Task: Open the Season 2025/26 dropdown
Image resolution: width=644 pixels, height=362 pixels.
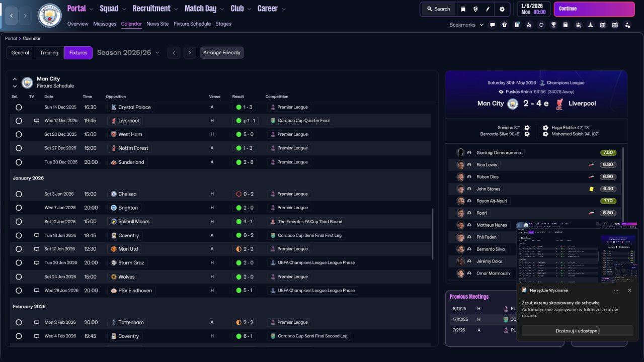Action: pos(128,53)
